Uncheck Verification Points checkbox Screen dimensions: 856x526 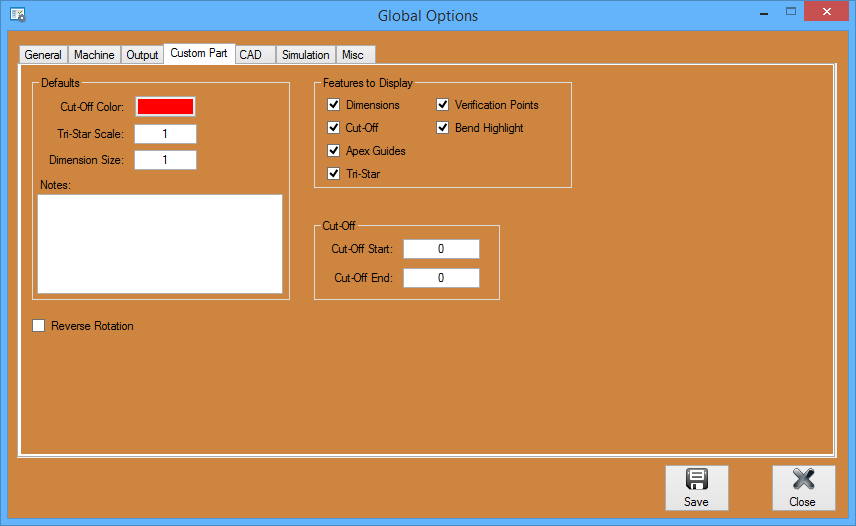pos(443,104)
